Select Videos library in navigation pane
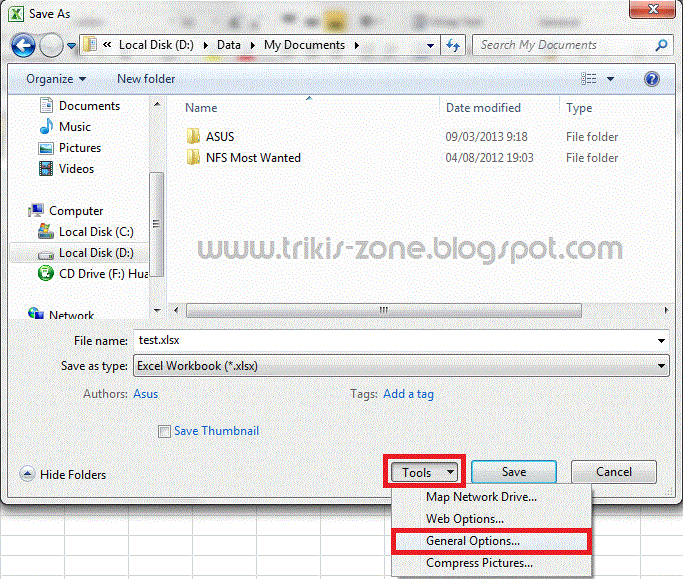Viewport: 683px width, 579px height. pos(77,169)
